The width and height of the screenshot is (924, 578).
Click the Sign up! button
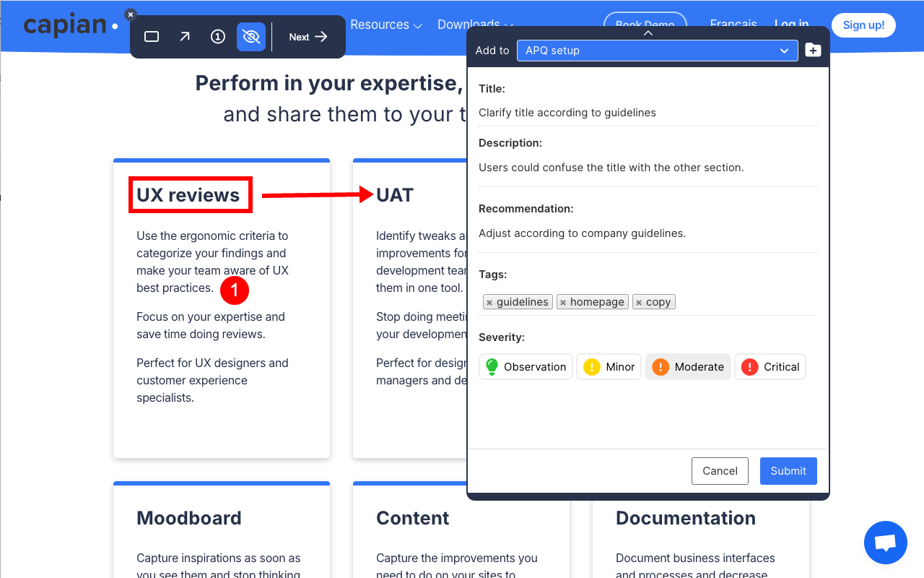[863, 25]
